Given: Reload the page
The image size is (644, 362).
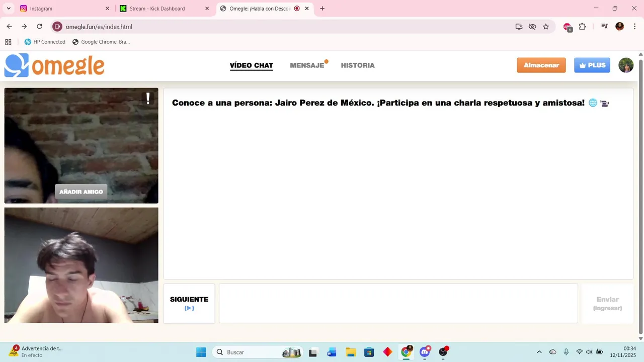Looking at the screenshot, I should [39, 27].
